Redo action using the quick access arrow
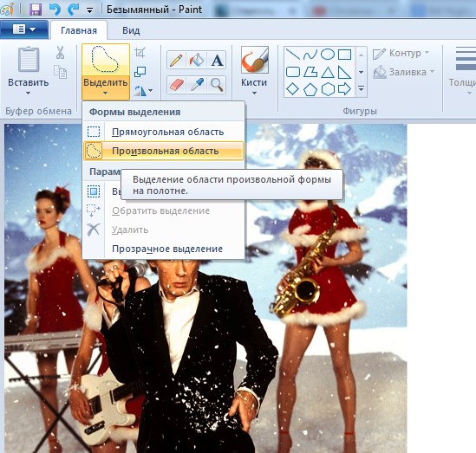The height and width of the screenshot is (453, 476). click(x=73, y=10)
